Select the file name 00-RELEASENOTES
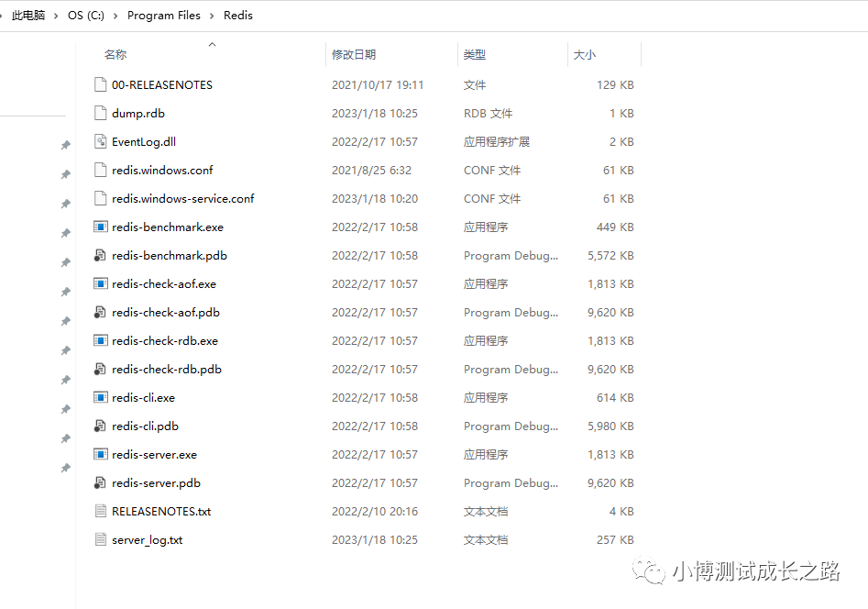Image resolution: width=868 pixels, height=609 pixels. tap(162, 84)
